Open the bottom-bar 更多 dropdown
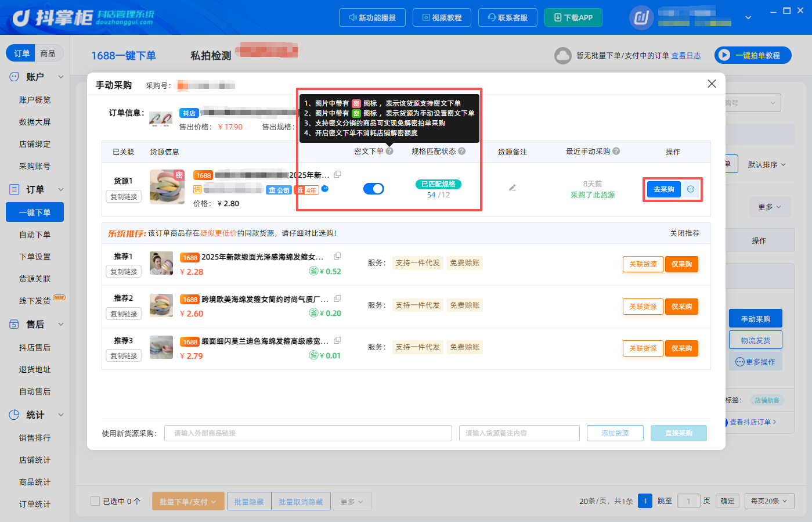This screenshot has width=812, height=522. click(352, 502)
